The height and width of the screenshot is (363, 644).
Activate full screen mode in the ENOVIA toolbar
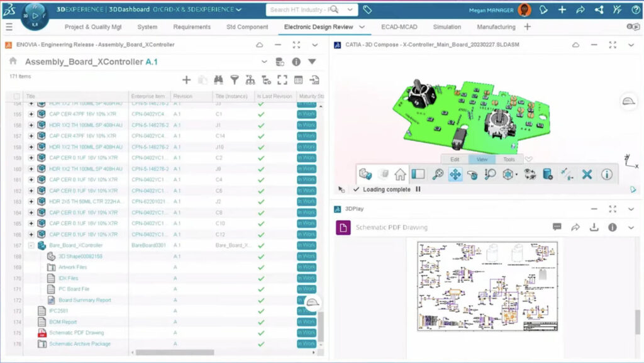tap(283, 80)
